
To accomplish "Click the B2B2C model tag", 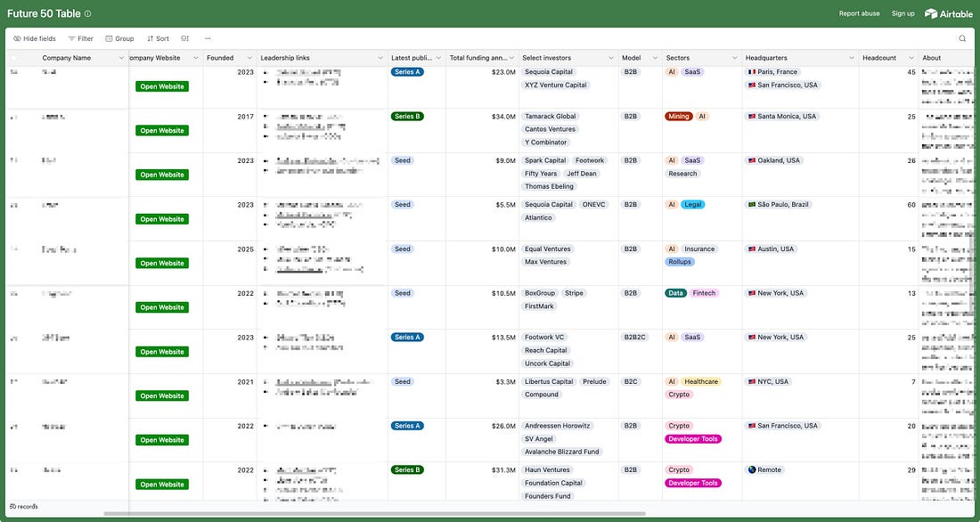I will [635, 338].
